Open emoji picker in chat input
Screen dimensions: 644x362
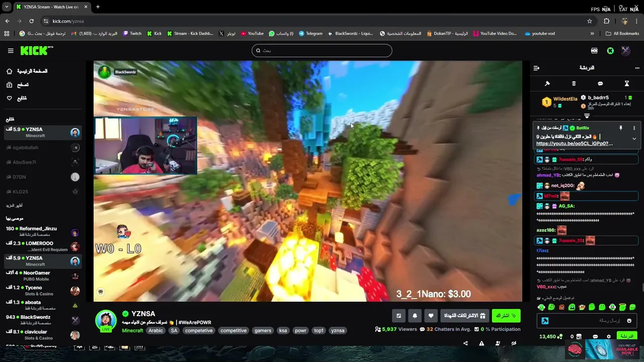pos(629,321)
